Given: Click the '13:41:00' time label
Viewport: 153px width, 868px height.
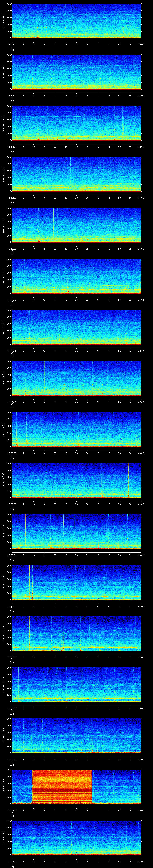Looking at the screenshot, I should click(12, 657).
